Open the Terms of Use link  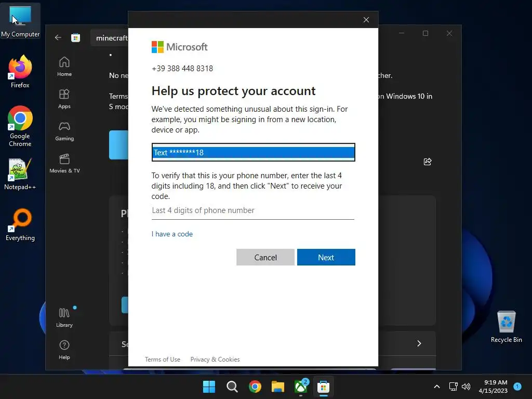(163, 360)
